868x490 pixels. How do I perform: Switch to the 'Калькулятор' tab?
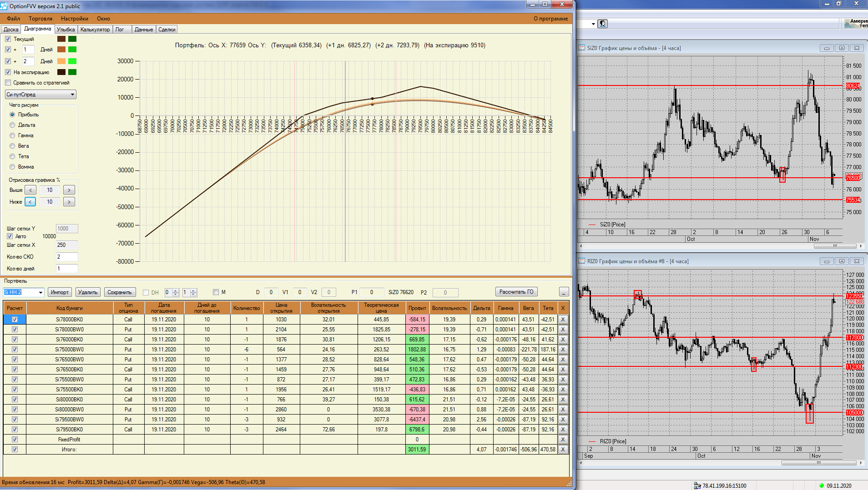(x=95, y=30)
